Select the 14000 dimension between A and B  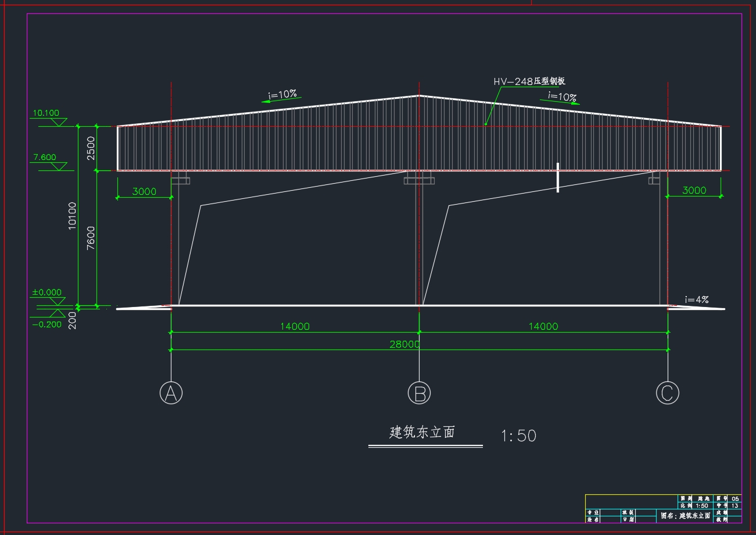pyautogui.click(x=295, y=326)
